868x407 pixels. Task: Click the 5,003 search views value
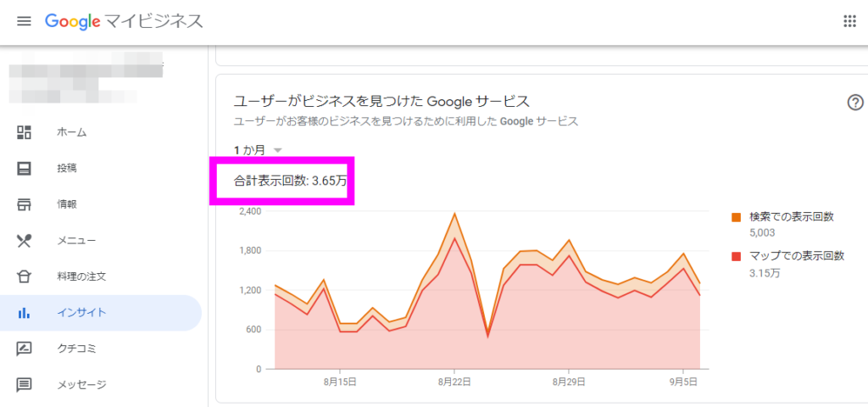pos(762,232)
